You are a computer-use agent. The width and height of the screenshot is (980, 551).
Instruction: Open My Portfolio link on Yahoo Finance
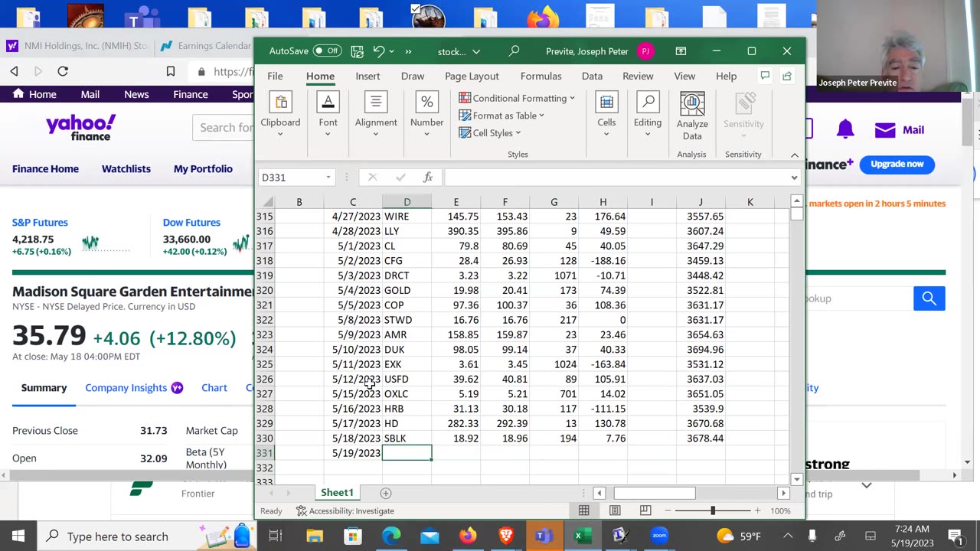click(x=203, y=168)
